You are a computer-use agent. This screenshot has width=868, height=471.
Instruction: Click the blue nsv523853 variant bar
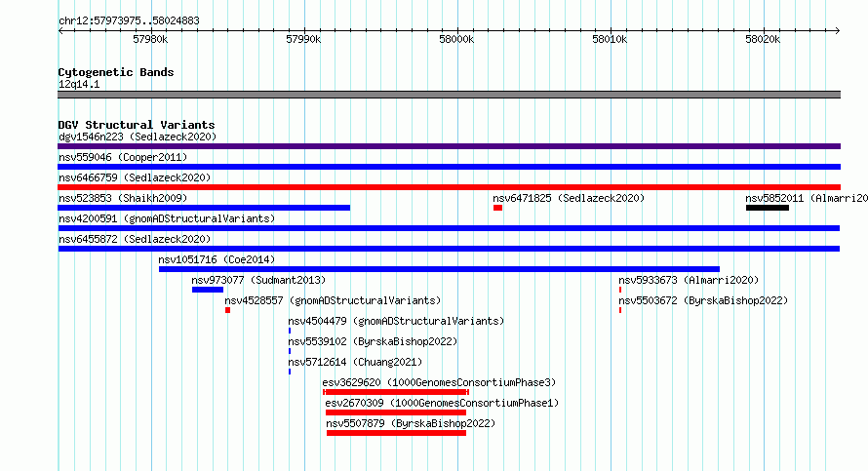pyautogui.click(x=204, y=208)
